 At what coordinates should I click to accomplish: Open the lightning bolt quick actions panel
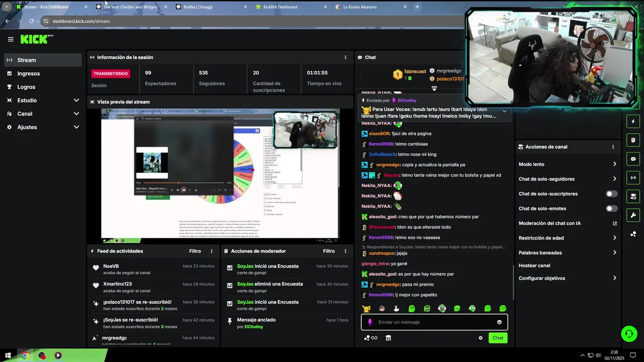click(633, 122)
